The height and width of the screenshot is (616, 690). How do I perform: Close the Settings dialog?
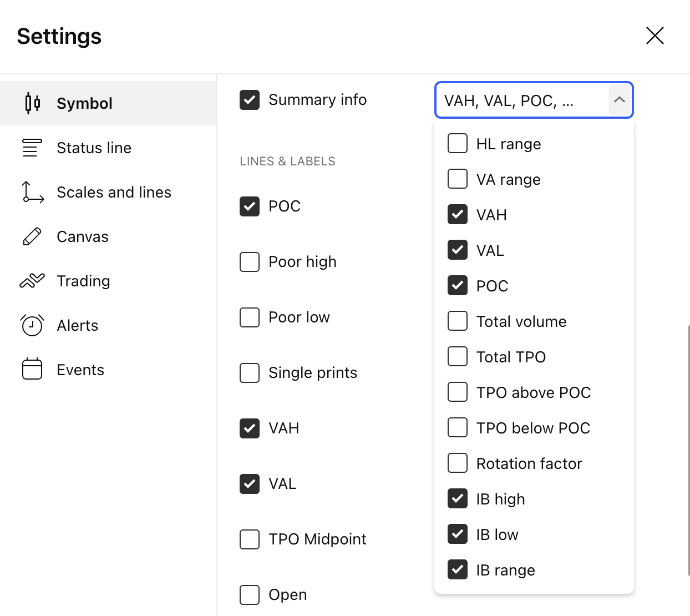pyautogui.click(x=655, y=36)
